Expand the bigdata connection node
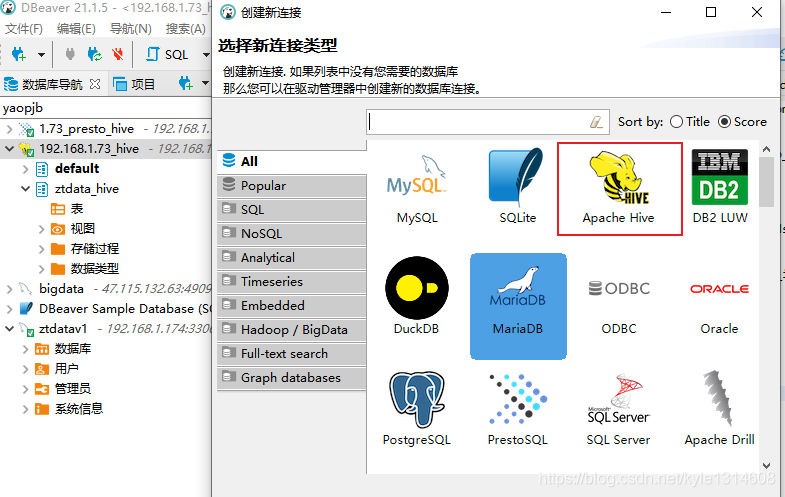Viewport: 785px width, 497px height. (10, 289)
